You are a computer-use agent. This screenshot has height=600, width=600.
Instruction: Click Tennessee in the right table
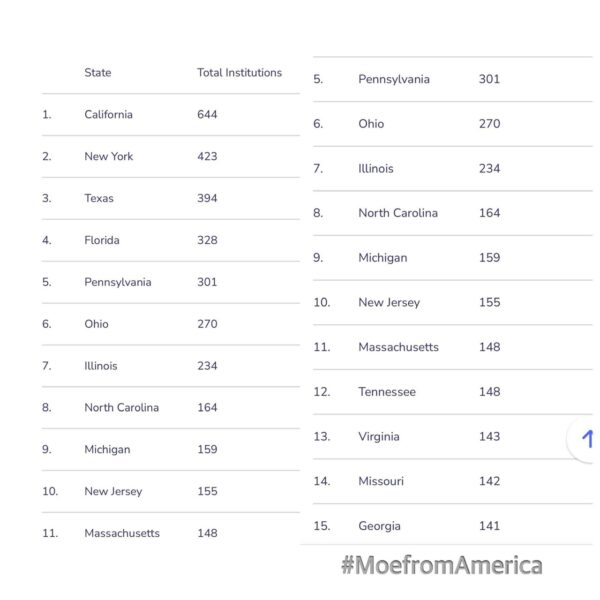pyautogui.click(x=387, y=392)
